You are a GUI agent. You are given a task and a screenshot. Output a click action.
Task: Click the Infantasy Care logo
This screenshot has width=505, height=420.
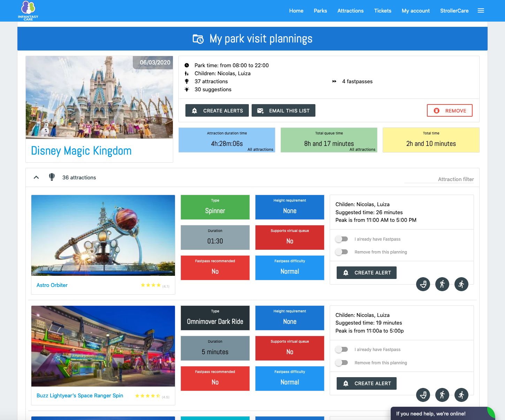(x=28, y=11)
